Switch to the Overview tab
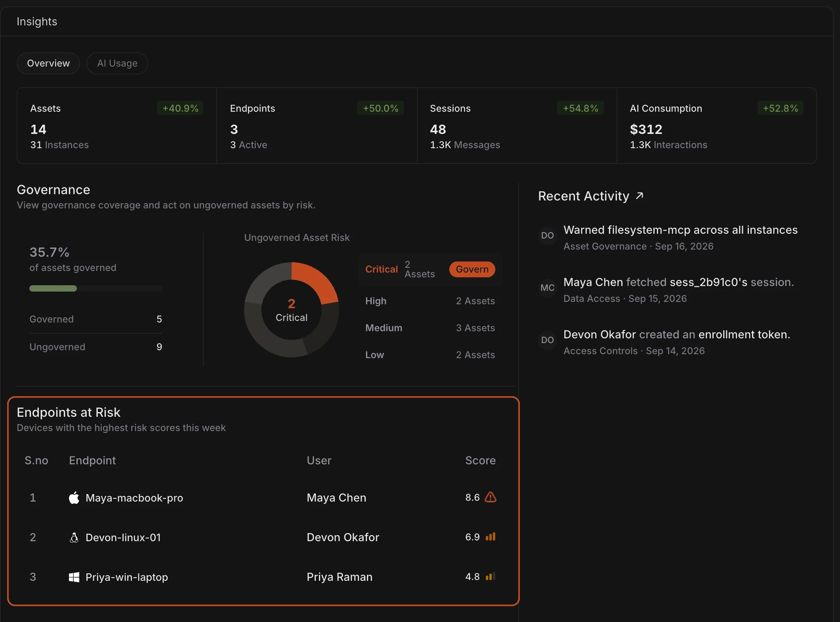The width and height of the screenshot is (840, 622). pyautogui.click(x=48, y=63)
